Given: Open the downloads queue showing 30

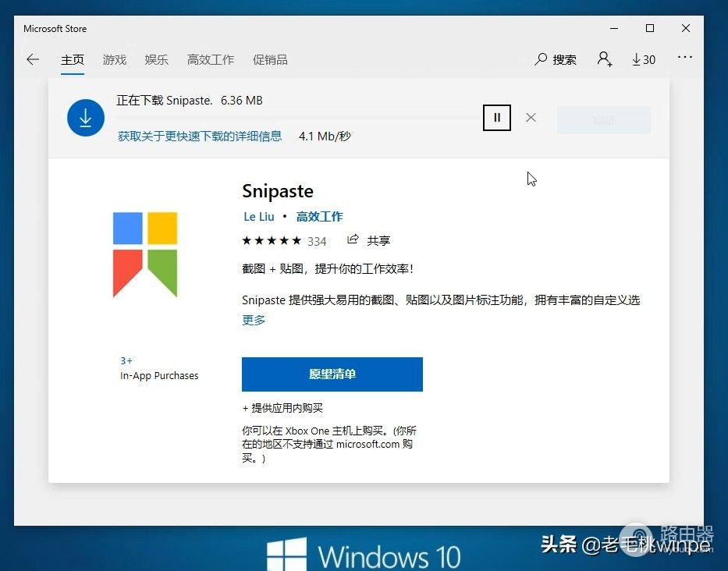Looking at the screenshot, I should pos(644,59).
